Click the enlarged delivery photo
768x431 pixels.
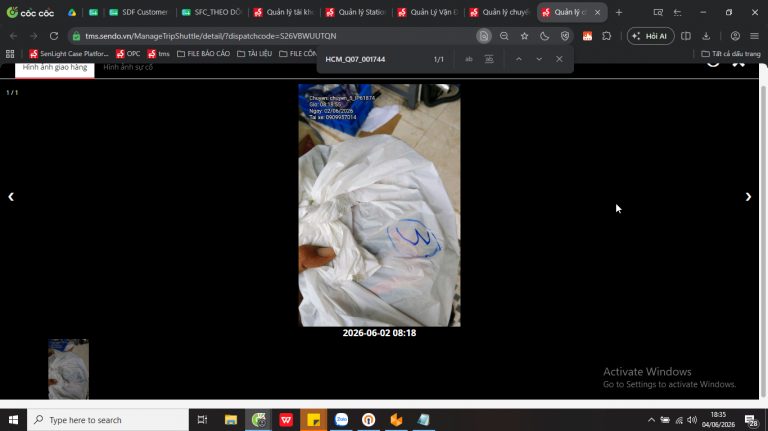pos(379,205)
